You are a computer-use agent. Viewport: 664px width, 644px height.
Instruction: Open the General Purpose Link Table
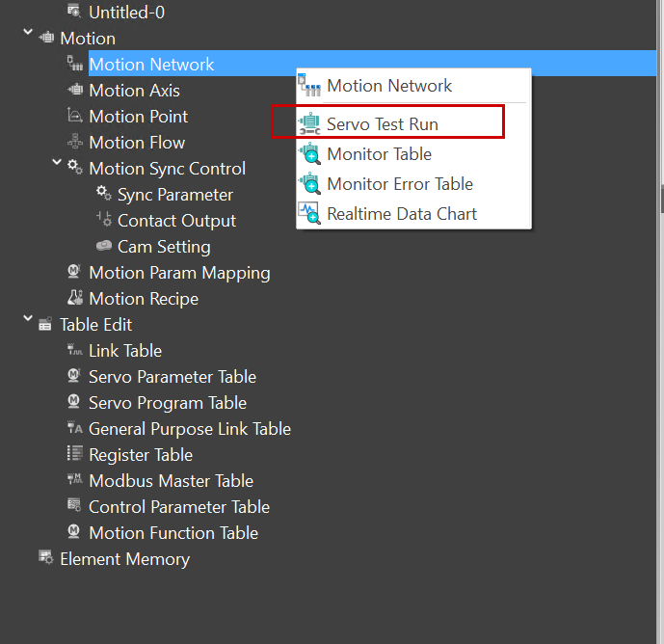click(190, 429)
